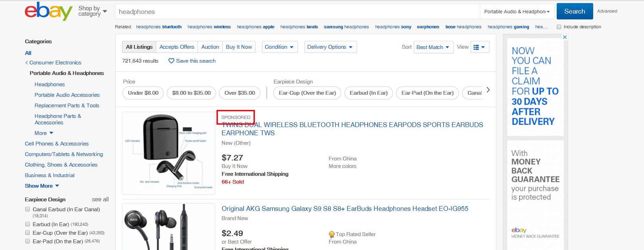Open the Best Match sort dropdown

(433, 47)
